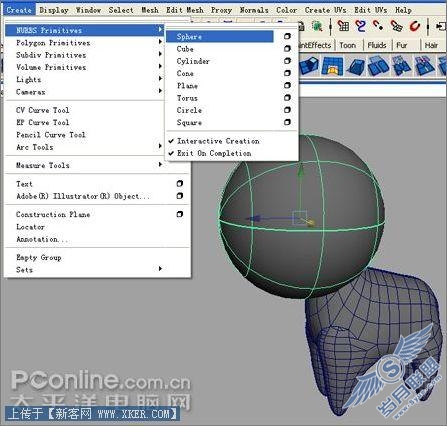Select the Locator menu entry
Viewport: 447px width, 426px height.
point(30,227)
